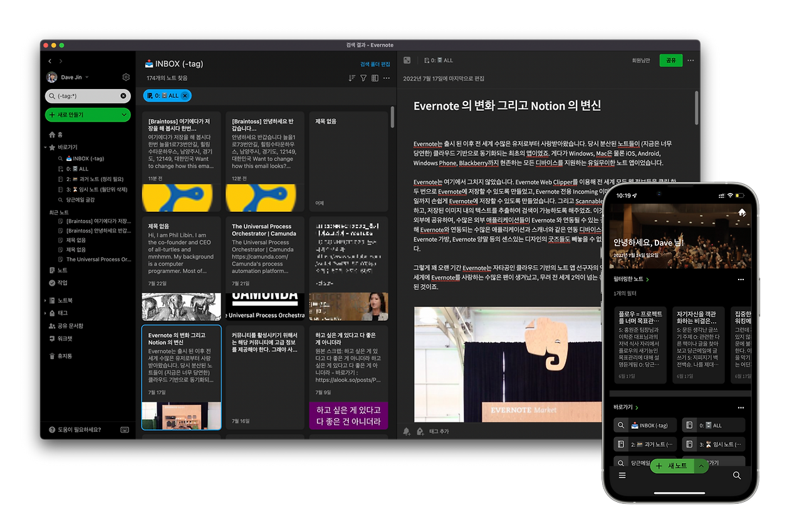Go forward with the sidebar forward arrow

click(61, 61)
